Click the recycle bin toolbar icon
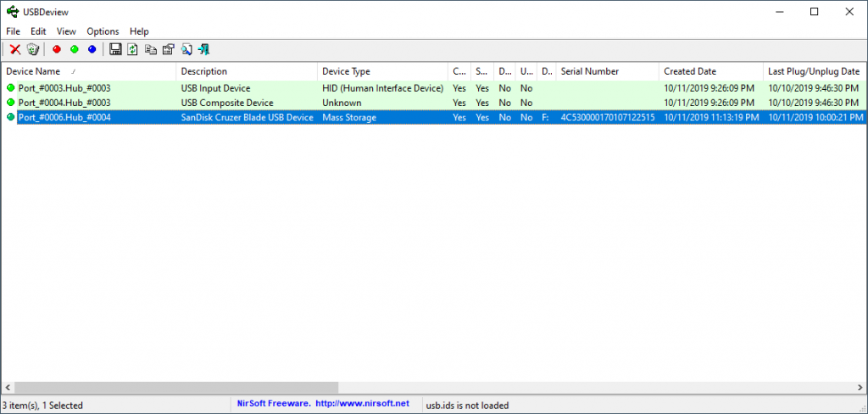 point(33,50)
